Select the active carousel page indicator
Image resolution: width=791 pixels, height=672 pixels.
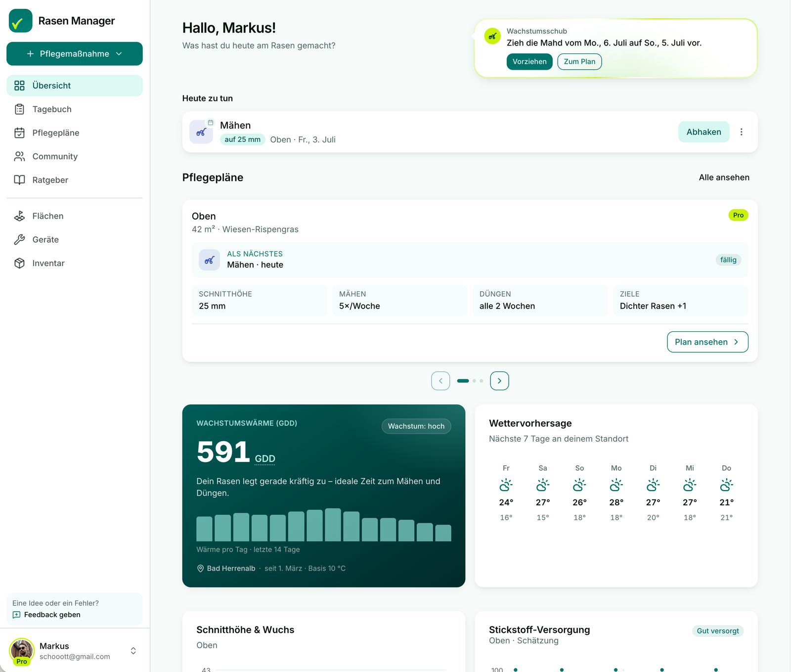(x=463, y=381)
